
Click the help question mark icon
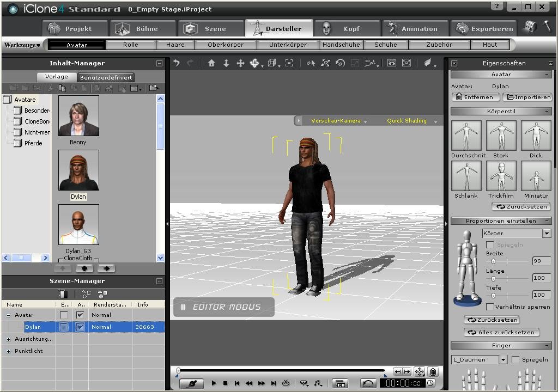tap(497, 6)
